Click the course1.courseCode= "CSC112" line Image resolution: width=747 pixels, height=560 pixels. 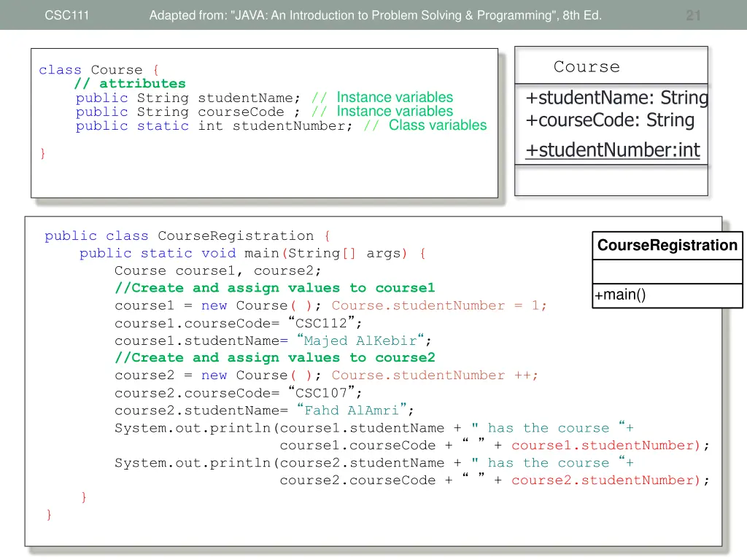tap(239, 323)
